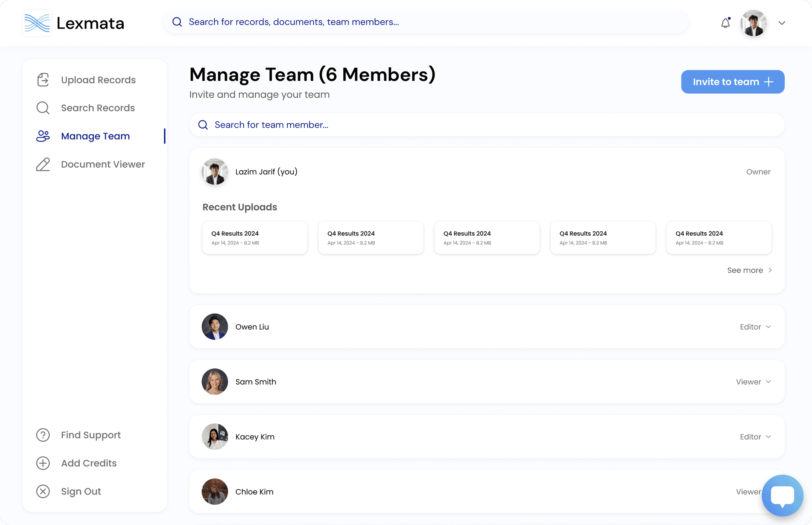Click the Upload Records sidebar icon
812x525 pixels.
click(43, 80)
